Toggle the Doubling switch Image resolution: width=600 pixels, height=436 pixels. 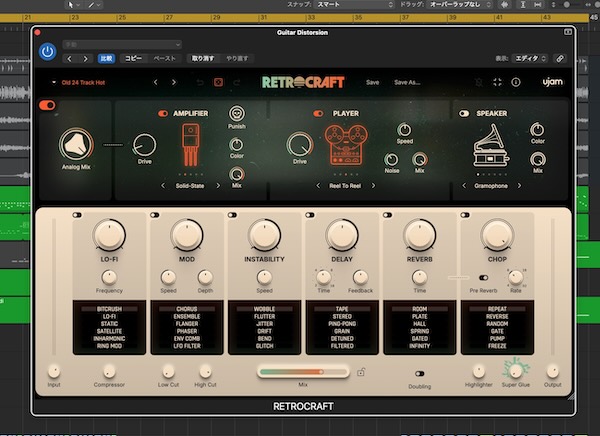pos(420,374)
